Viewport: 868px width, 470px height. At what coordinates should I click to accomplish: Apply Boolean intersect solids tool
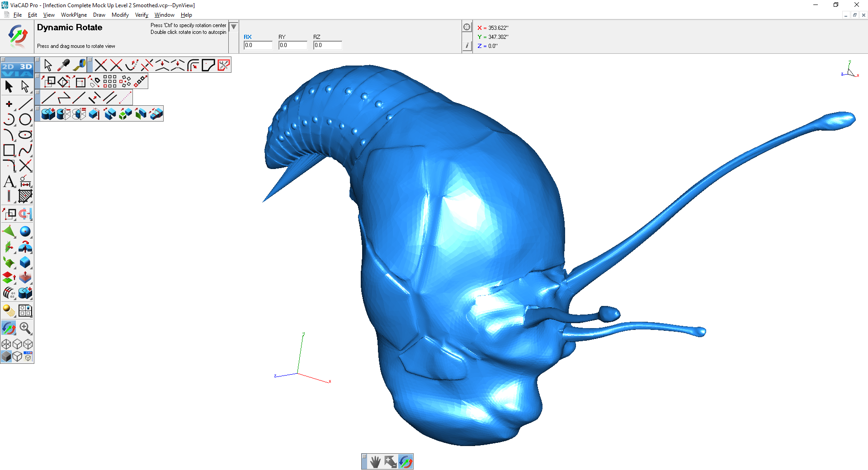tap(79, 114)
